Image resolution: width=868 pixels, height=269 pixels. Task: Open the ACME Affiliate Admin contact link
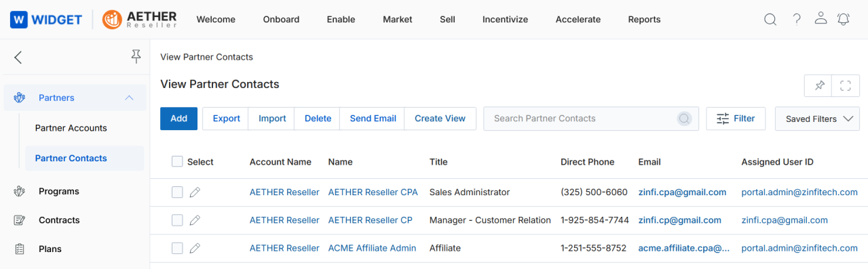[x=372, y=248]
